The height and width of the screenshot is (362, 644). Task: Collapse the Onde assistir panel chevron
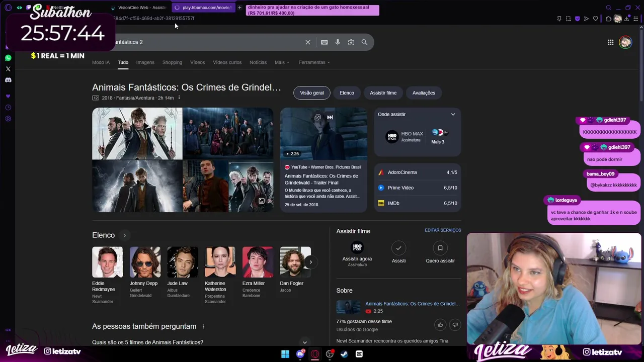pyautogui.click(x=453, y=114)
